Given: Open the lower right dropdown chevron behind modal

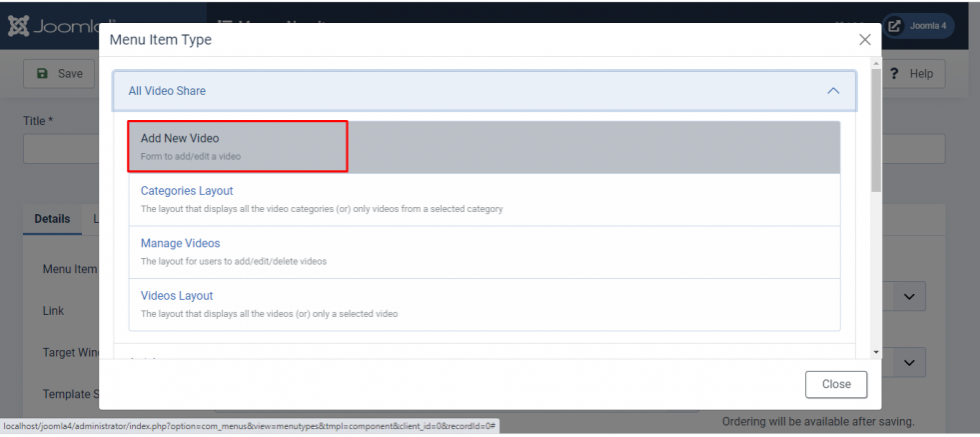Looking at the screenshot, I should click(909, 362).
